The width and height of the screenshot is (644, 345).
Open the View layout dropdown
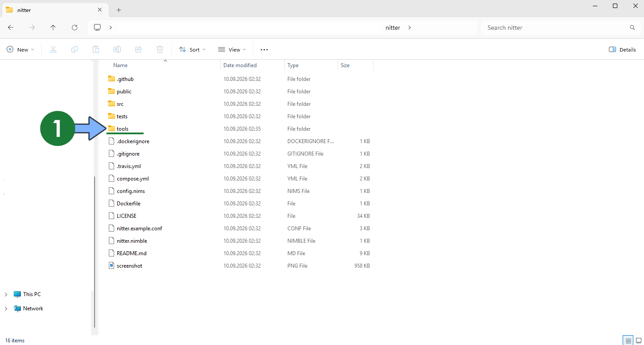pyautogui.click(x=233, y=49)
